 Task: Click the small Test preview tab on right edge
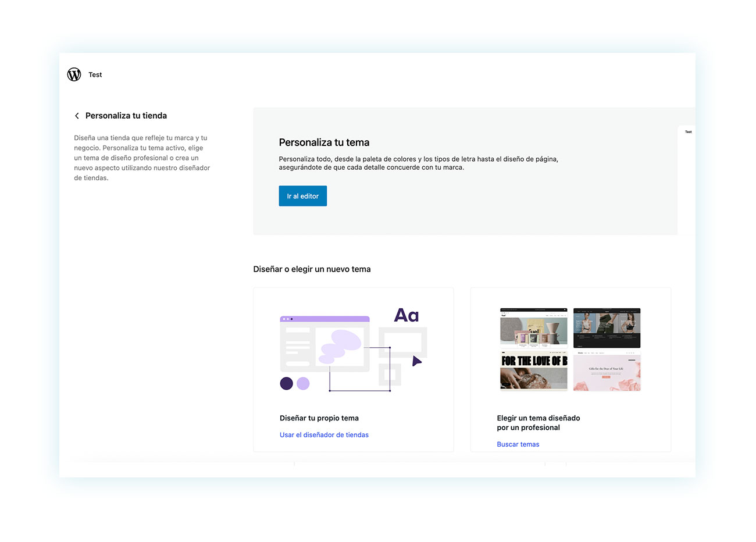pos(688,132)
